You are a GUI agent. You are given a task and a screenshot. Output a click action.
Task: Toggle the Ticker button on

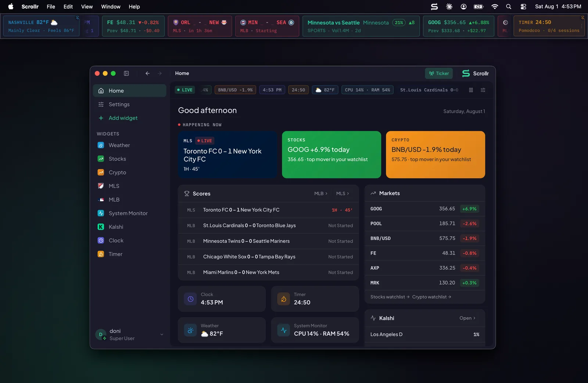click(x=439, y=74)
